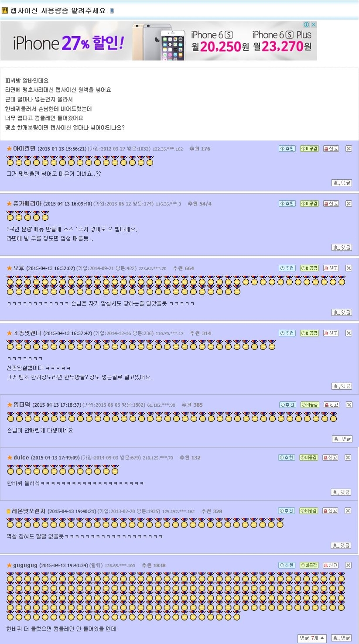Image resolution: width=359 pixels, height=644 pixels.
Task: Report 소똥맛캔디's comment with 신고
Action: pyautogui.click(x=331, y=333)
